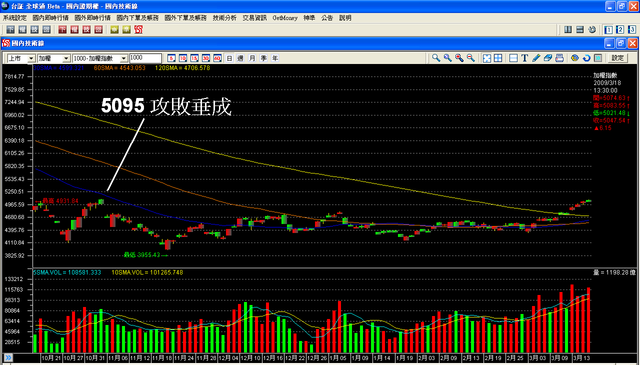Switch to yearly 年 chart period

[275, 58]
